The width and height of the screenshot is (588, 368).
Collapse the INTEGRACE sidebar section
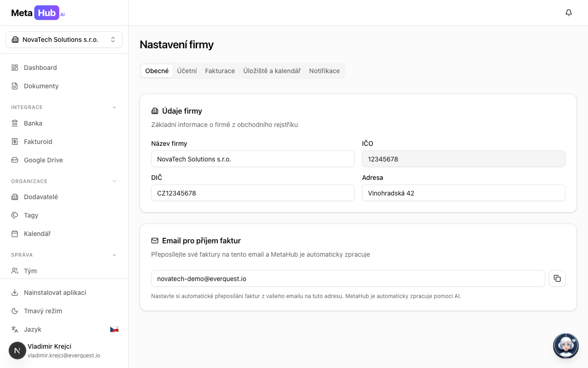[114, 107]
